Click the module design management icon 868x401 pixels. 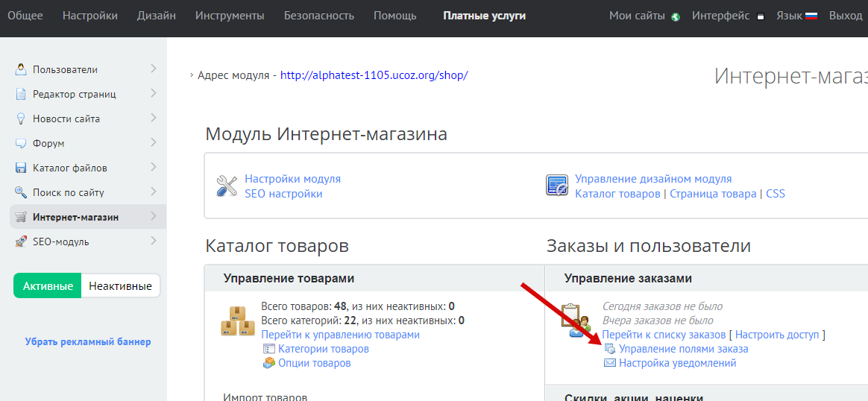pyautogui.click(x=557, y=186)
